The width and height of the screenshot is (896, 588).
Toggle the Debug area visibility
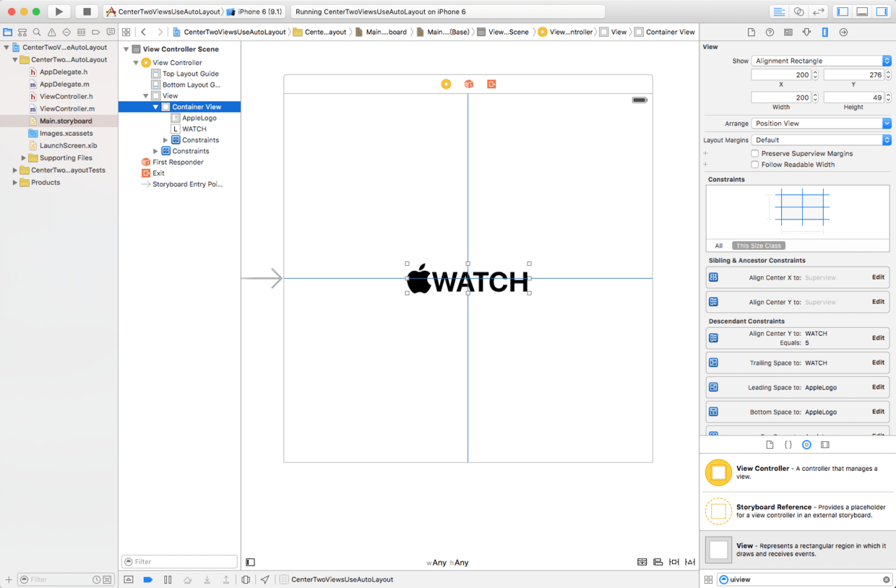(x=862, y=12)
